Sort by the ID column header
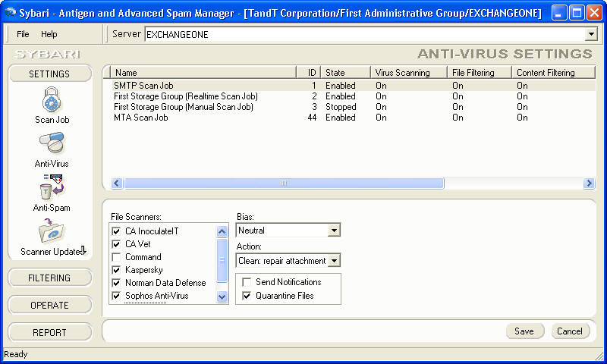Viewport: 607px width, 364px height. [x=309, y=72]
